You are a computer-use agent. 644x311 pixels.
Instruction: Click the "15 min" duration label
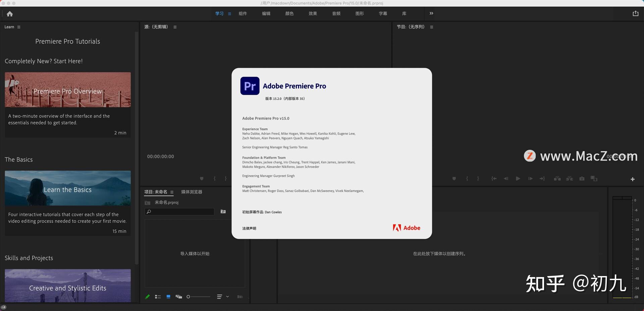coord(119,231)
